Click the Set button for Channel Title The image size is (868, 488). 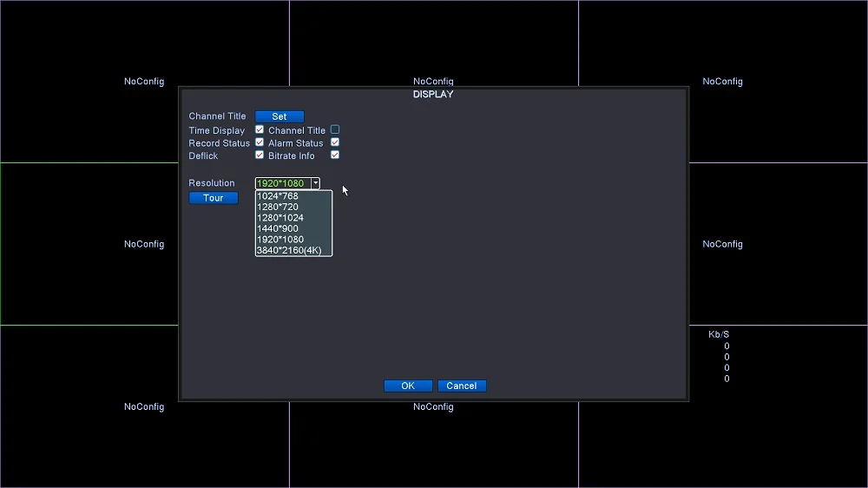279,116
